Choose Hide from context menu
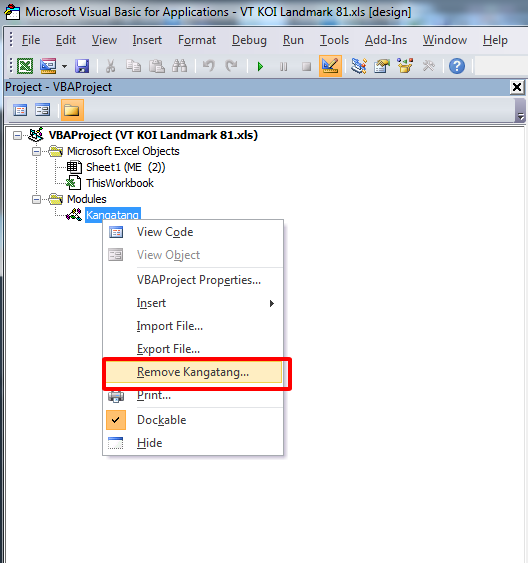 pyautogui.click(x=193, y=443)
